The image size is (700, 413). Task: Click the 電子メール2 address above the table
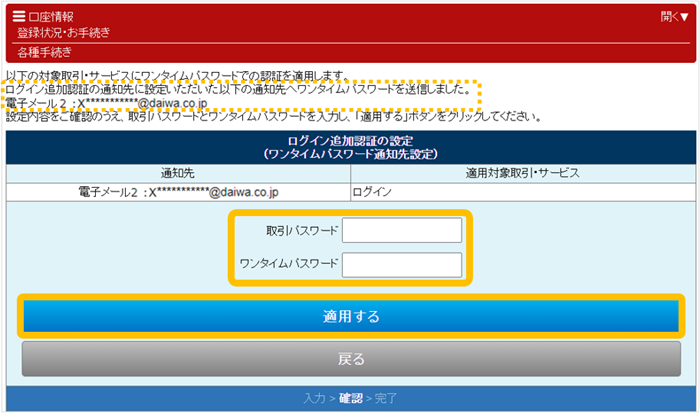tap(106, 104)
